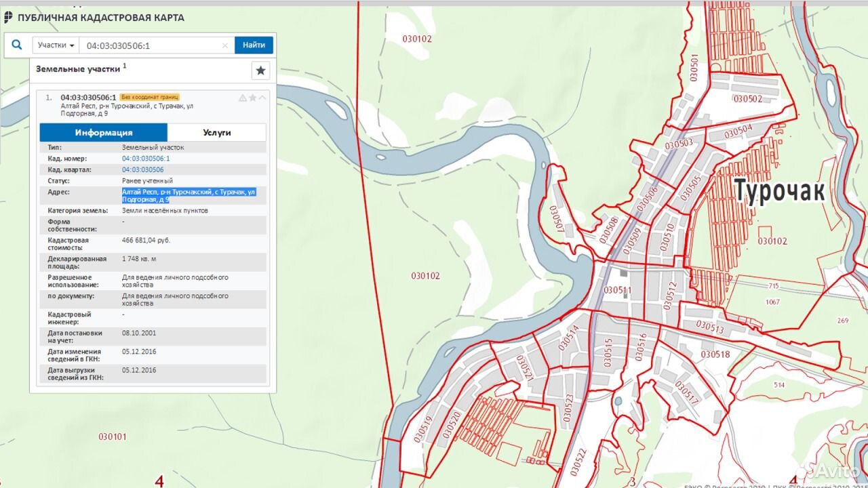Click map parcel label 1067
The width and height of the screenshot is (868, 488).
772,302
